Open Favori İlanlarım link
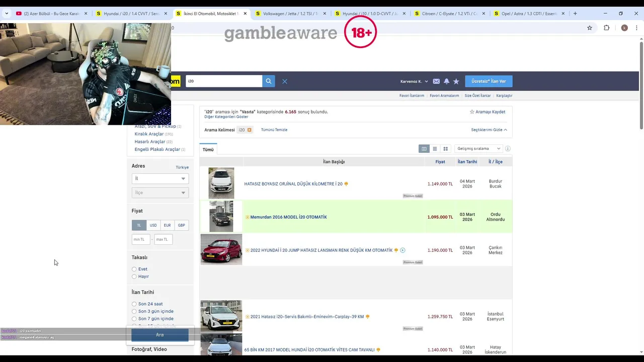Screen dimensions: 644x362 coord(412,96)
